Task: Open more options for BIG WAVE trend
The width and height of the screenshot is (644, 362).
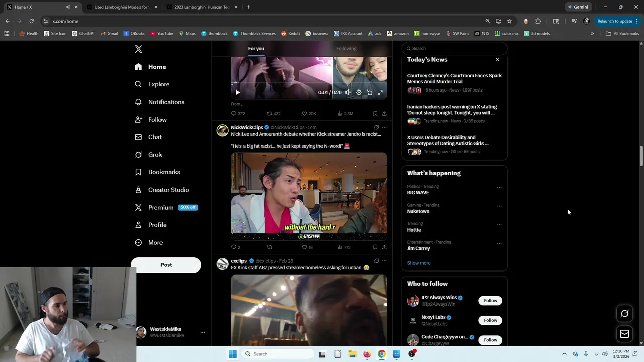Action: [499, 187]
